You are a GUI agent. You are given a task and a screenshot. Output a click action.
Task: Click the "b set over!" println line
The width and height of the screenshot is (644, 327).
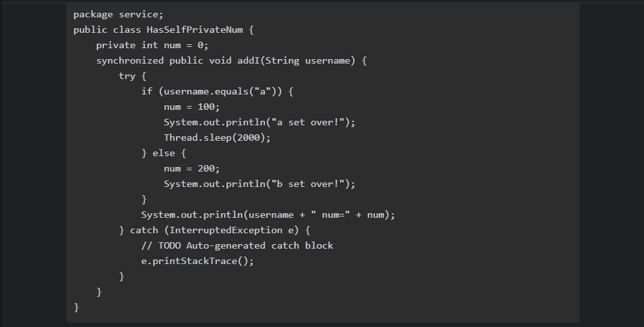pyautogui.click(x=259, y=184)
